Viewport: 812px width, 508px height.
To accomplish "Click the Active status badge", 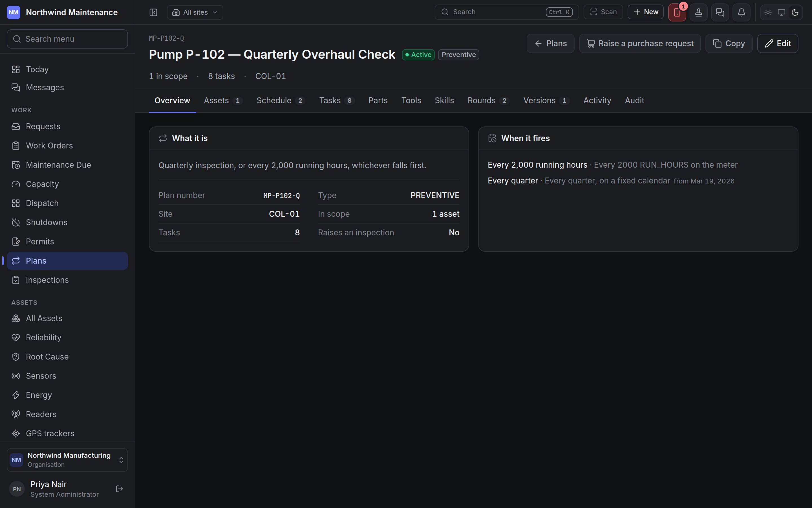I will coord(418,55).
